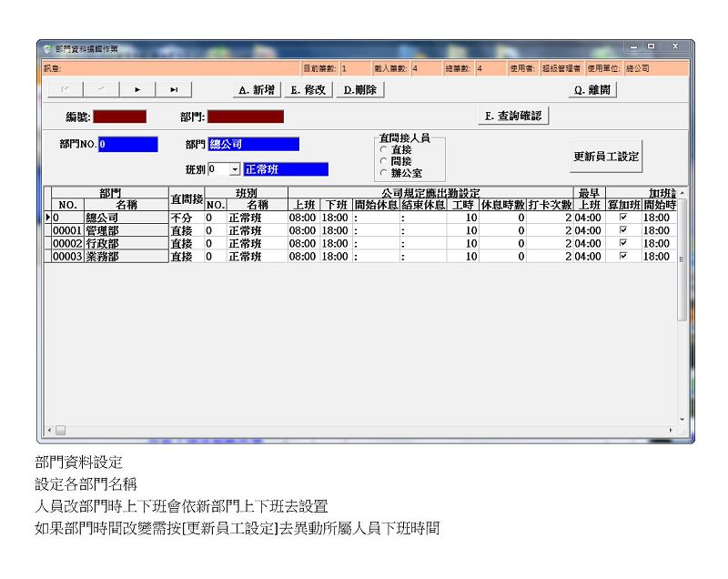Go to previous record navigation arrow
The width and height of the screenshot is (728, 579).
(x=101, y=89)
